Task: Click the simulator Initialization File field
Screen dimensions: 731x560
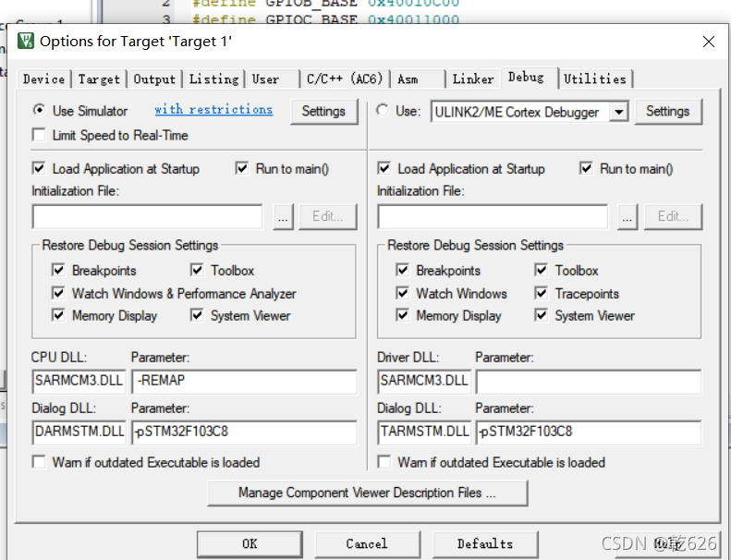Action: pyautogui.click(x=147, y=216)
